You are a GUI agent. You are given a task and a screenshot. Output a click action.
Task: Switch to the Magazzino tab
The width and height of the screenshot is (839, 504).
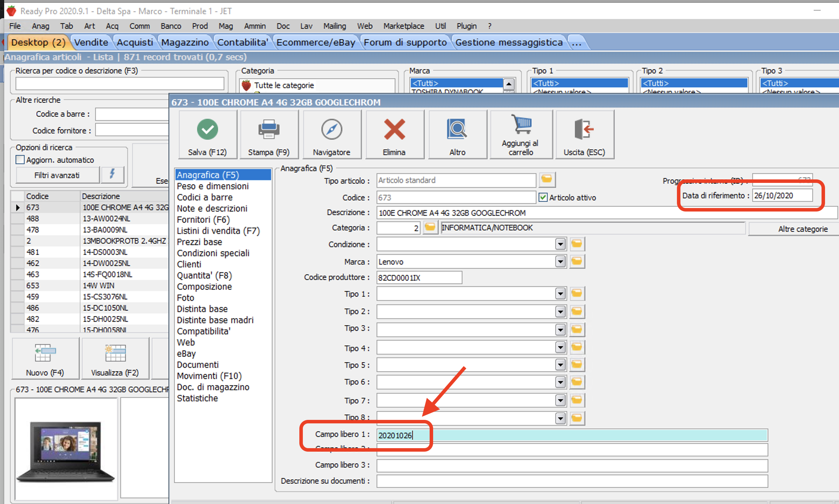(185, 43)
